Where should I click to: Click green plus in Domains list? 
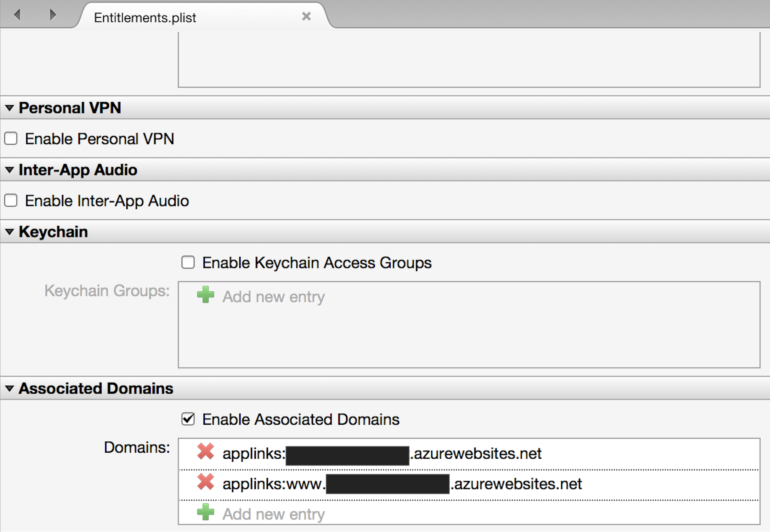(206, 512)
